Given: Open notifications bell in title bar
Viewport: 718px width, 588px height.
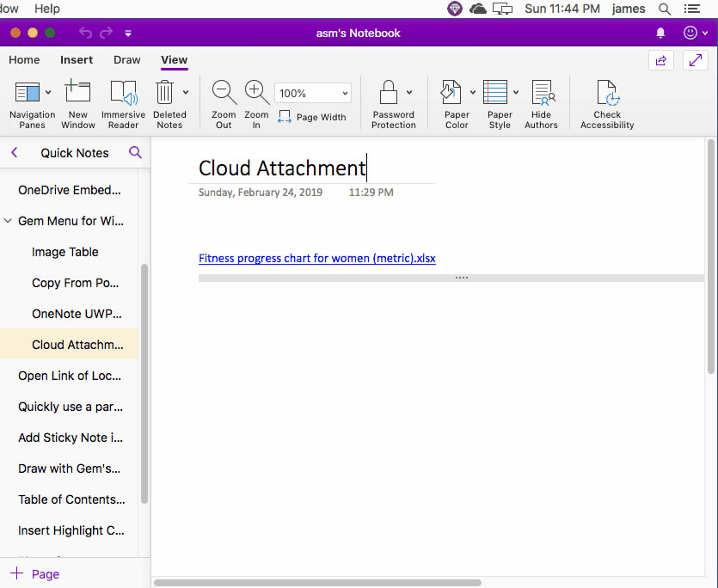Looking at the screenshot, I should coord(660,33).
